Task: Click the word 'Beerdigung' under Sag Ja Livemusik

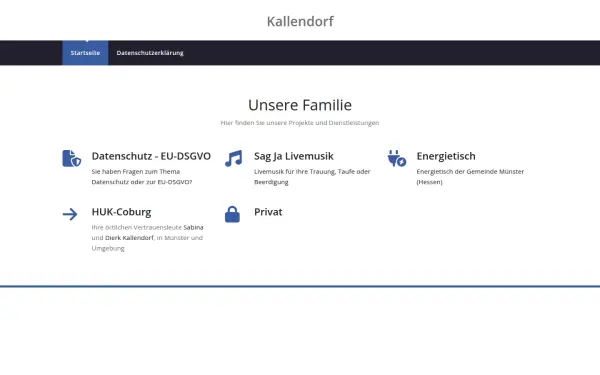Action: click(x=271, y=182)
